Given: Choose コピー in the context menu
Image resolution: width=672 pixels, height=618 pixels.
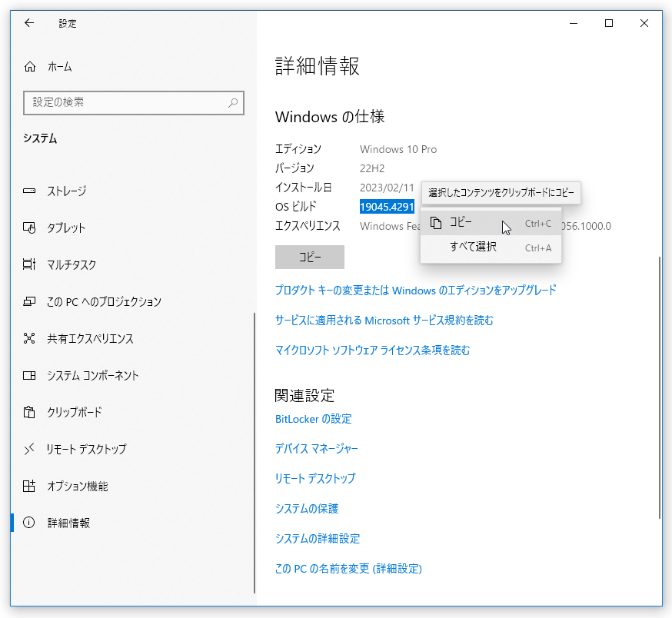Looking at the screenshot, I should click(x=491, y=223).
